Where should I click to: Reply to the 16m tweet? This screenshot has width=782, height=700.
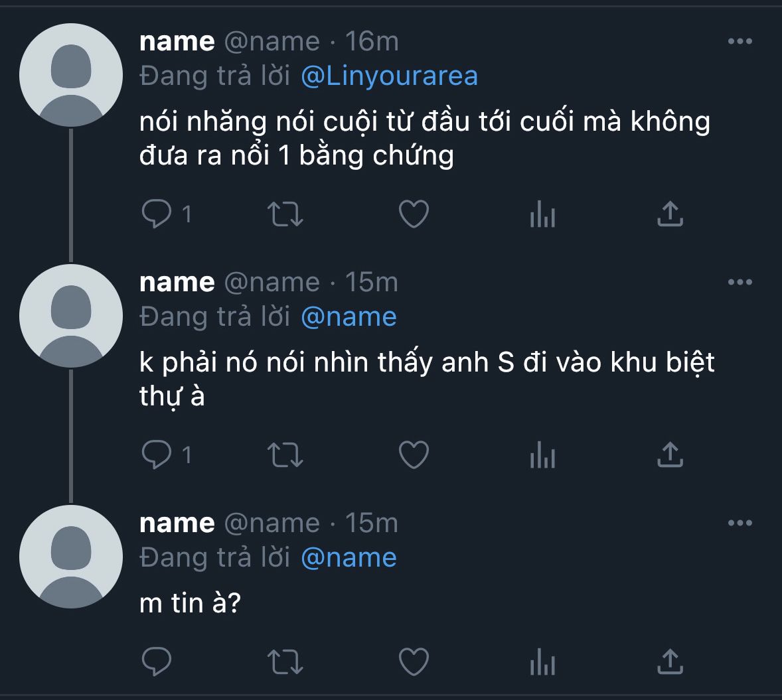[157, 214]
